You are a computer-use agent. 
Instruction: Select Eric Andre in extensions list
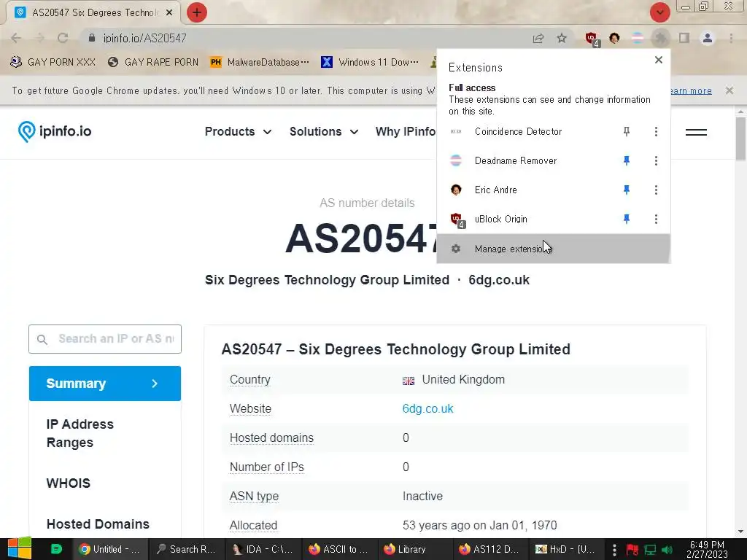[495, 190]
